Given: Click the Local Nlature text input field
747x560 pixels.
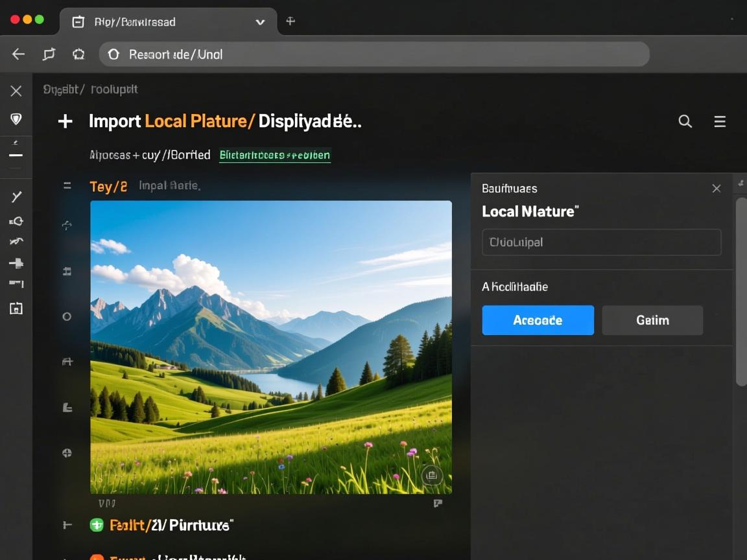Looking at the screenshot, I should tap(601, 242).
